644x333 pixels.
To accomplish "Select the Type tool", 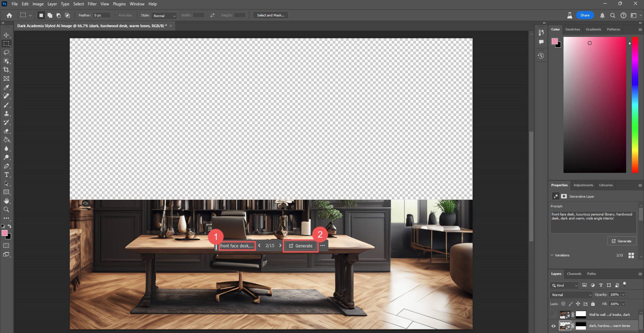I will click(6, 175).
